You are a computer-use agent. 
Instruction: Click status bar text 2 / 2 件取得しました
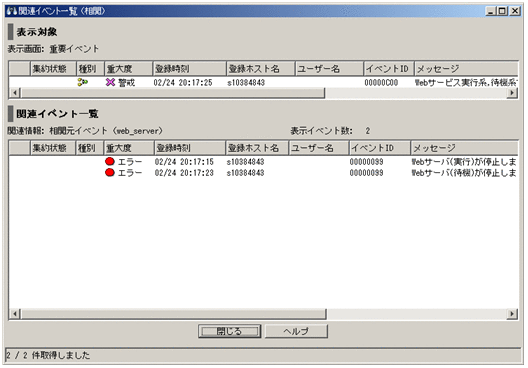tap(48, 355)
